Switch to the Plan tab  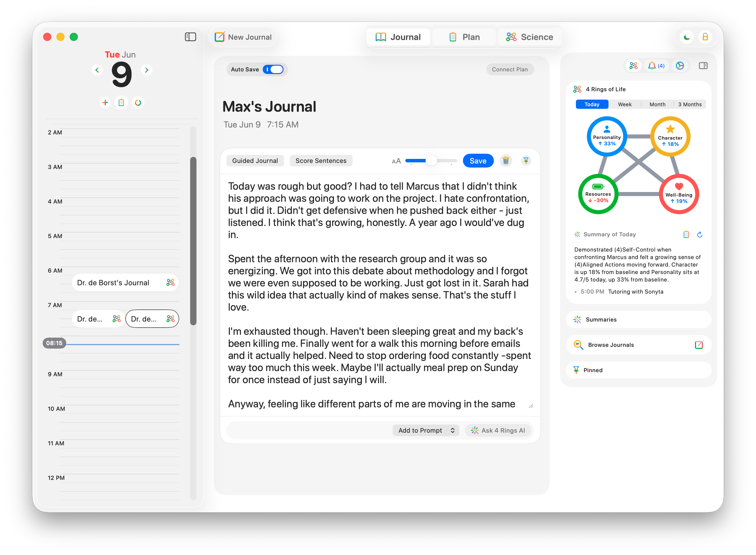click(x=464, y=37)
